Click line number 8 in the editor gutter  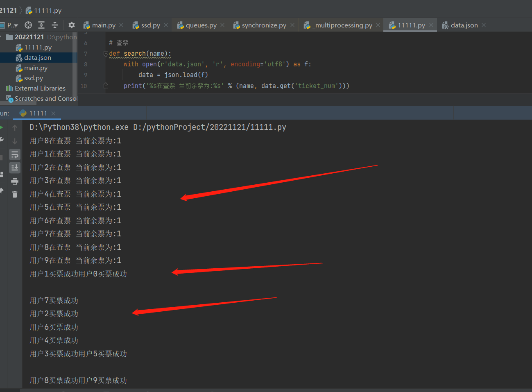pyautogui.click(x=86, y=64)
